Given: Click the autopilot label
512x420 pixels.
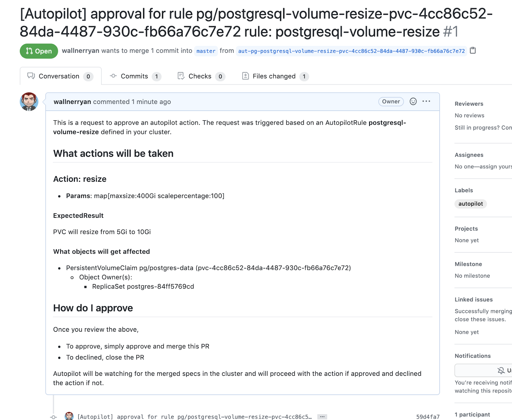Looking at the screenshot, I should point(470,204).
